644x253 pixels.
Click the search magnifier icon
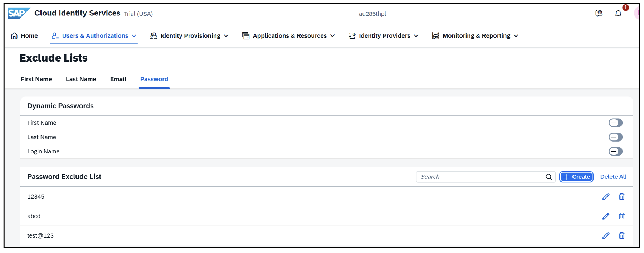[549, 177]
